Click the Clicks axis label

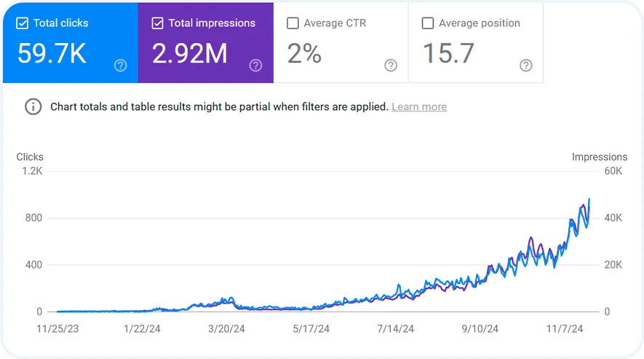coord(30,157)
